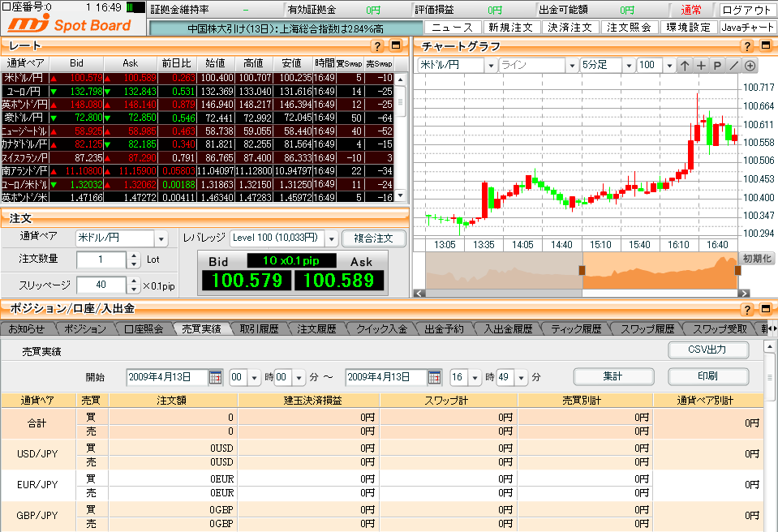The image size is (778, 532).
Task: Open 環境設定 settings
Action: (x=689, y=28)
